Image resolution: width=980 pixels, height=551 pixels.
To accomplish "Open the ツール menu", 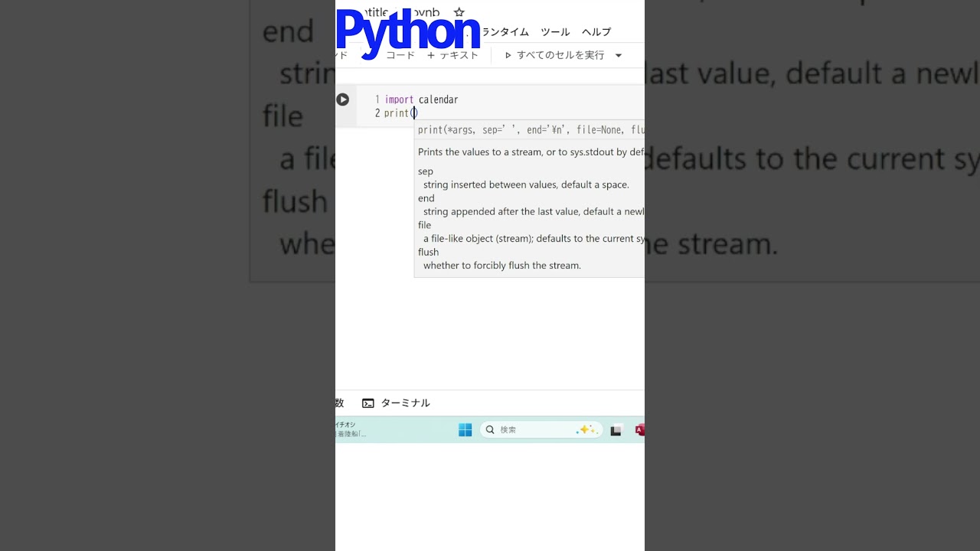I will 555,32.
